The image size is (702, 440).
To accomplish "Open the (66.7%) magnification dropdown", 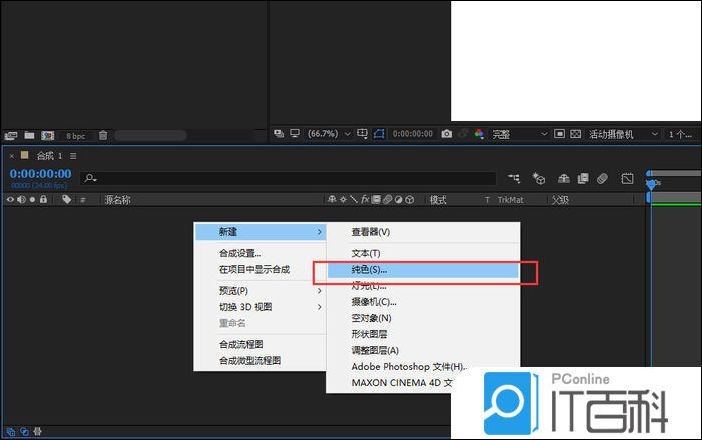I will pos(329,134).
